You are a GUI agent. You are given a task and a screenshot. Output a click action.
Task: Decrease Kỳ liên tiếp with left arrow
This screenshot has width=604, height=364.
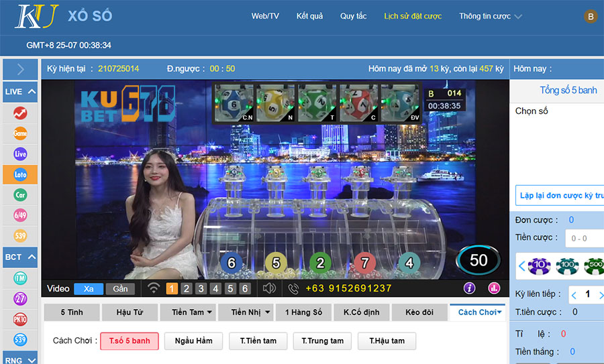574,295
